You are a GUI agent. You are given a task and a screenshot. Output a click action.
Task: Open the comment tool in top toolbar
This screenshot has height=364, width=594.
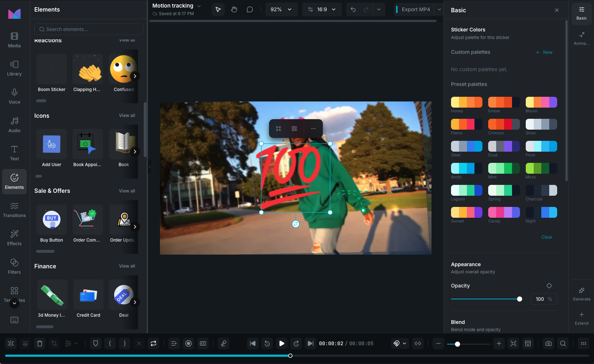(x=250, y=9)
